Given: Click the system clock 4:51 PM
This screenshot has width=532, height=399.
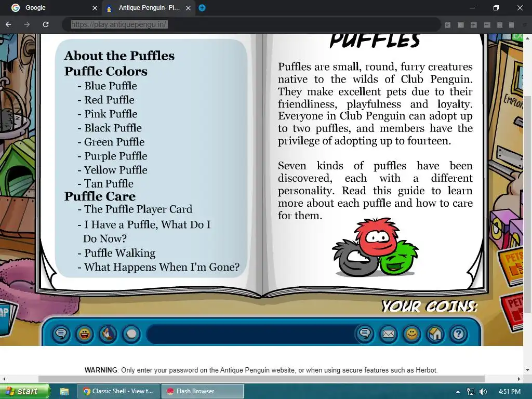Looking at the screenshot, I should pyautogui.click(x=510, y=392).
